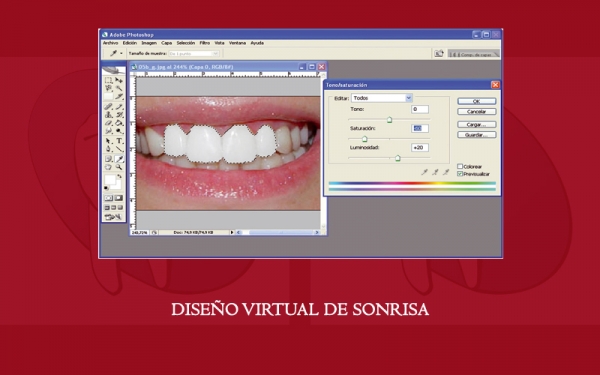This screenshot has height=375, width=600.
Task: Confirm the dialog with OK
Action: pos(476,101)
